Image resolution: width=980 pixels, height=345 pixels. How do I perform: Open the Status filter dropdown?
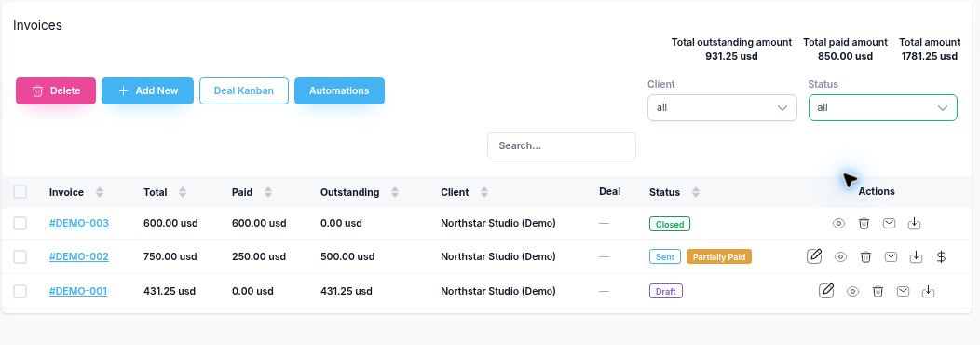pyautogui.click(x=882, y=107)
